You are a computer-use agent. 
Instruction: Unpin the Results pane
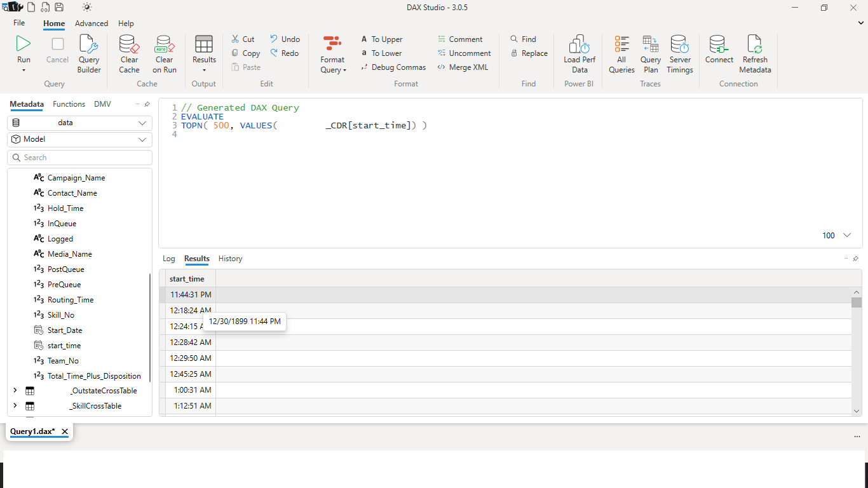[855, 259]
